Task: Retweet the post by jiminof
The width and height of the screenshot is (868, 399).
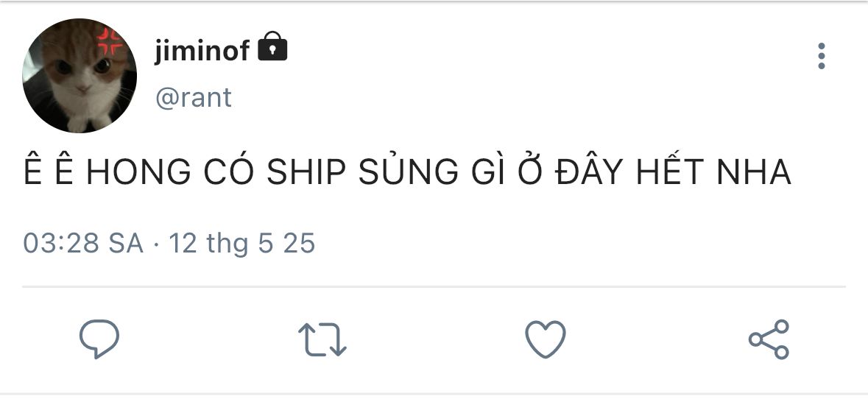Action: click(x=322, y=339)
